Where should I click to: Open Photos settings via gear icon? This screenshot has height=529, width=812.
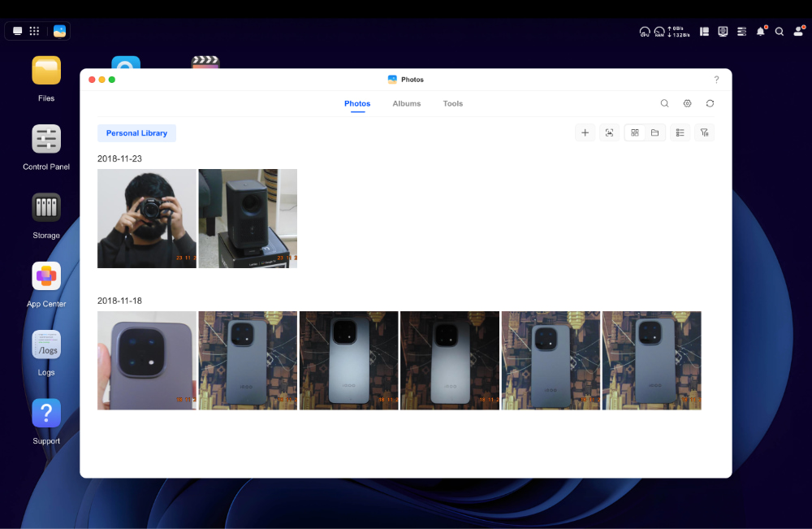pos(687,103)
